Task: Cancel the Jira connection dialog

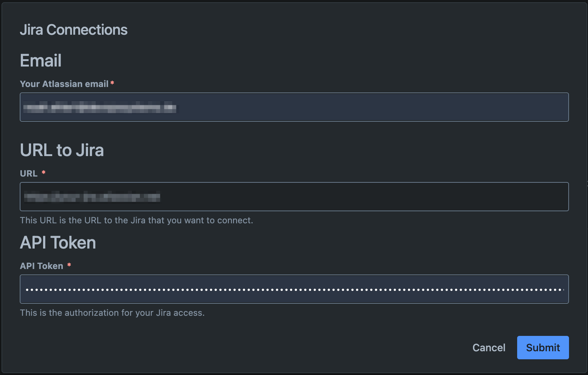Action: pos(489,348)
